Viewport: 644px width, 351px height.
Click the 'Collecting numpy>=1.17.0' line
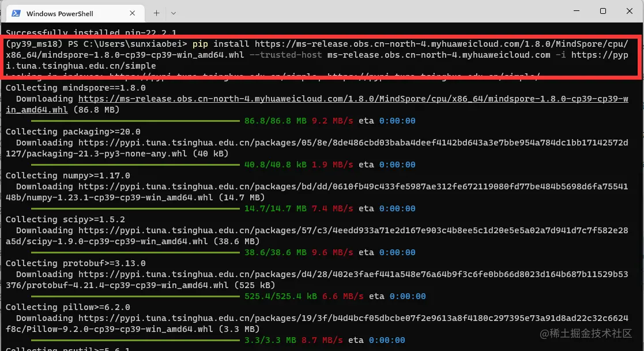click(68, 175)
